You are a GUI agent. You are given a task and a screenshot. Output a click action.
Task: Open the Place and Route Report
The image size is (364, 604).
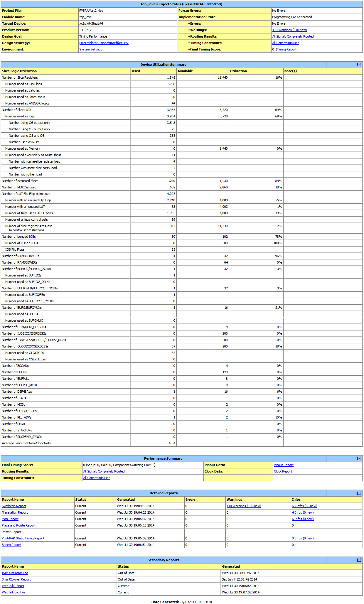(x=18, y=525)
